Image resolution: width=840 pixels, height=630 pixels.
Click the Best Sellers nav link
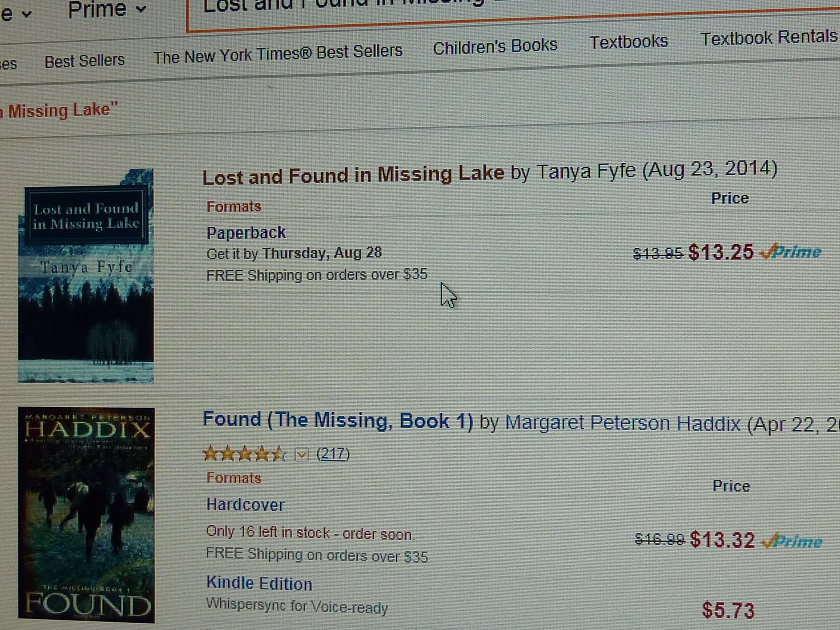[x=84, y=61]
